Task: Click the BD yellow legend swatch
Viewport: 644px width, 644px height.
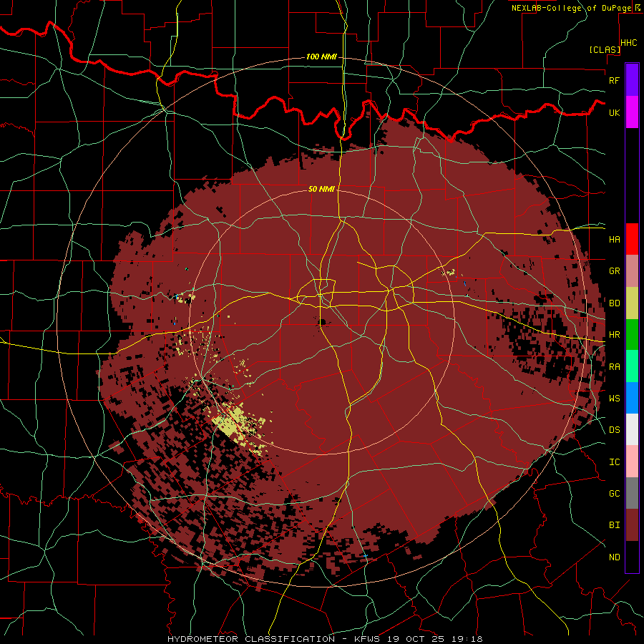Action: click(x=632, y=303)
